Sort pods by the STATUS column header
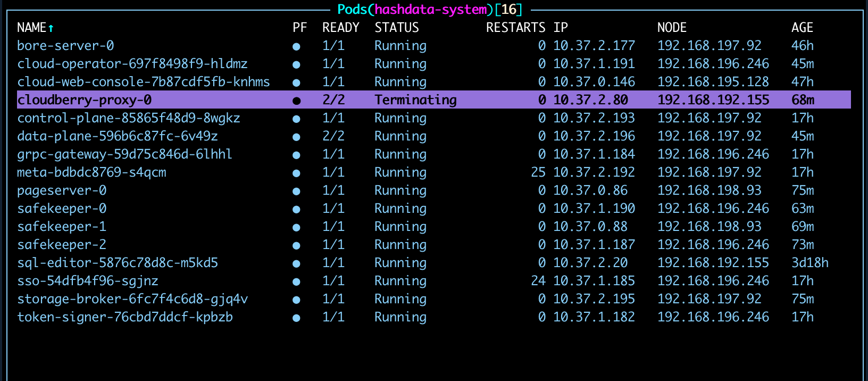 [x=396, y=28]
